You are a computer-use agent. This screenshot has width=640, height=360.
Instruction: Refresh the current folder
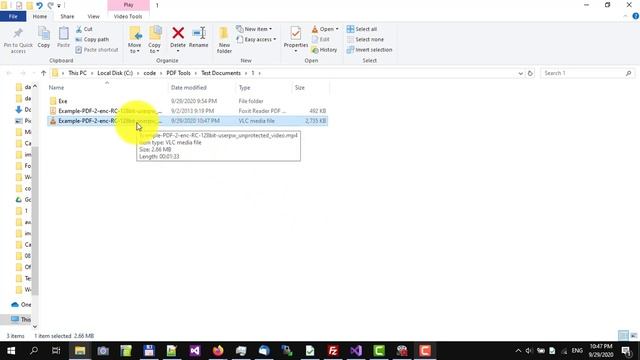coord(530,73)
